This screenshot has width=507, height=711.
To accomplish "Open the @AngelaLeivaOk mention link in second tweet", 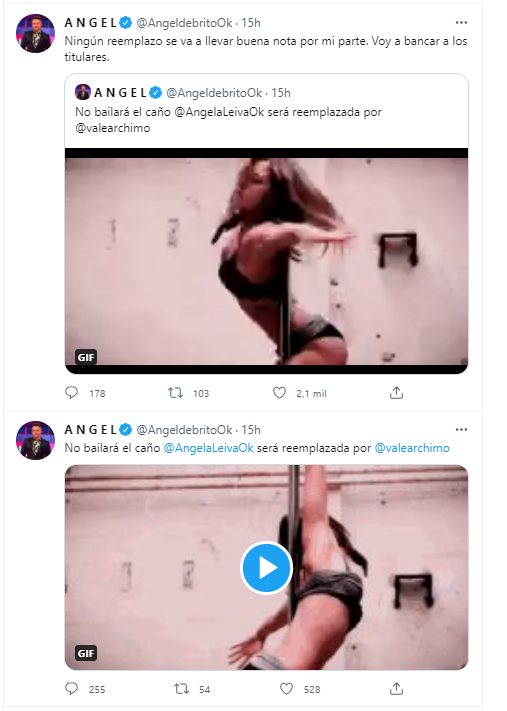I will (x=208, y=448).
